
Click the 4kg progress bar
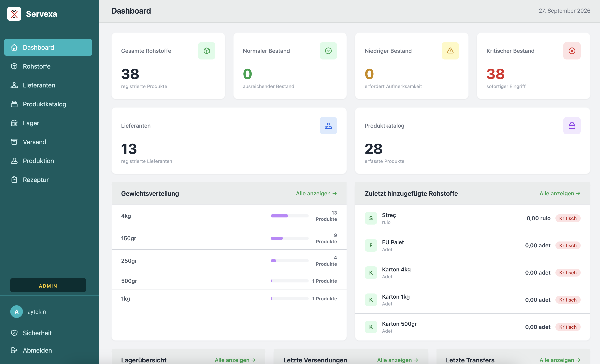[290, 216]
